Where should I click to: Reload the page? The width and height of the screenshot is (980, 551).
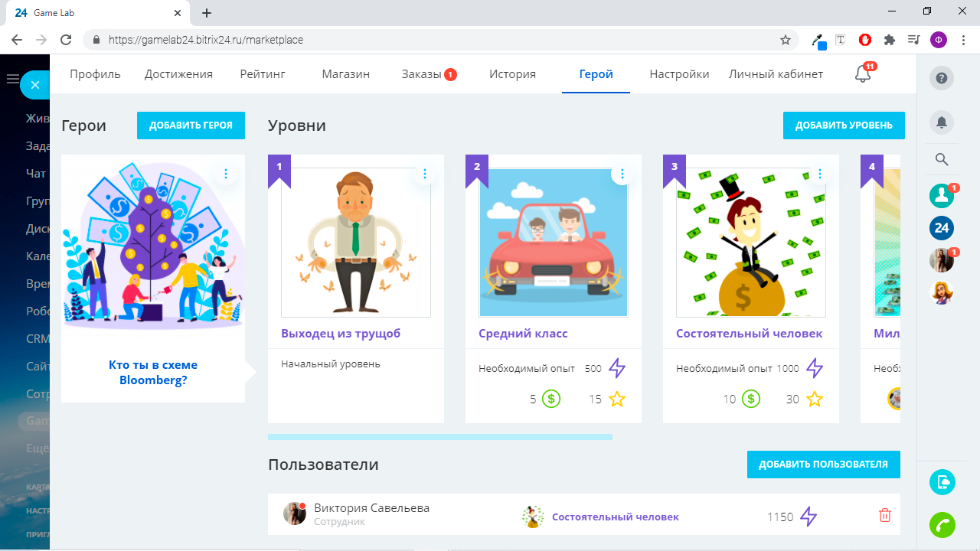pos(66,40)
